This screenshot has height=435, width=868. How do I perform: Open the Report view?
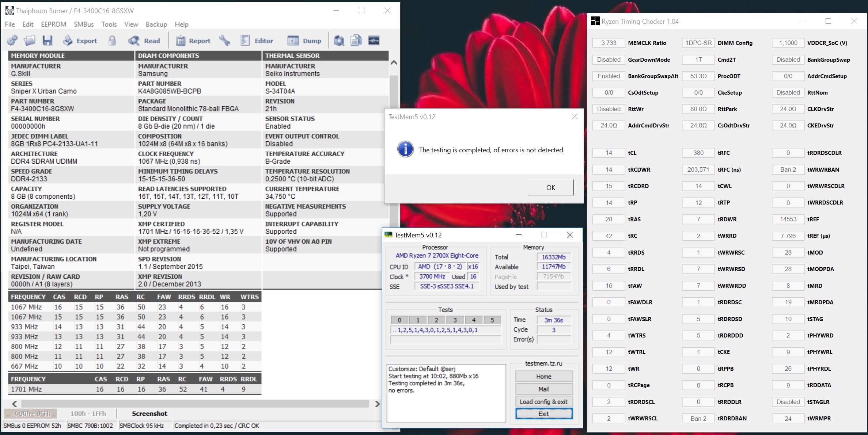coord(193,41)
